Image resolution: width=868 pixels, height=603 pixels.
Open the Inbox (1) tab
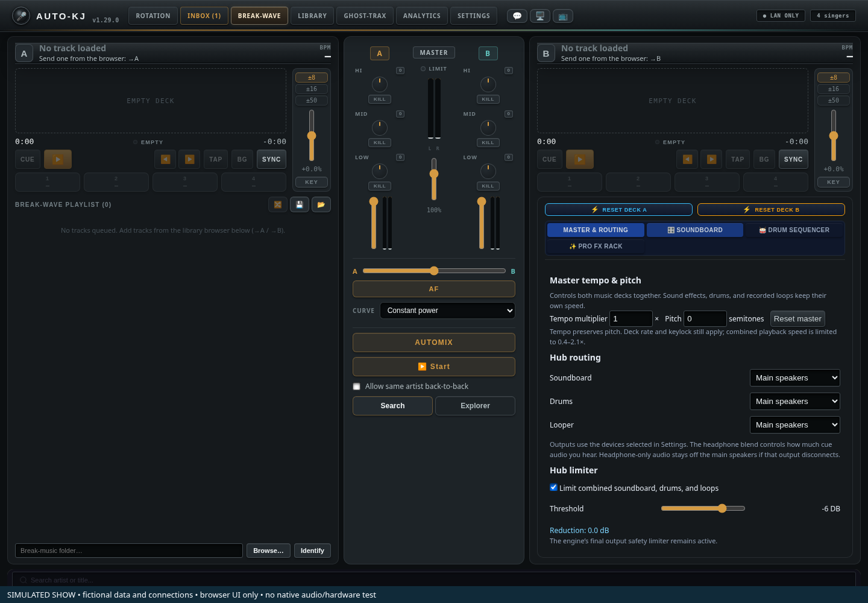204,16
